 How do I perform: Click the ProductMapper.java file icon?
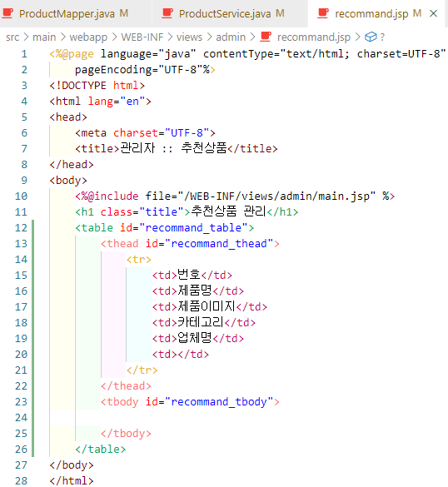7,13
